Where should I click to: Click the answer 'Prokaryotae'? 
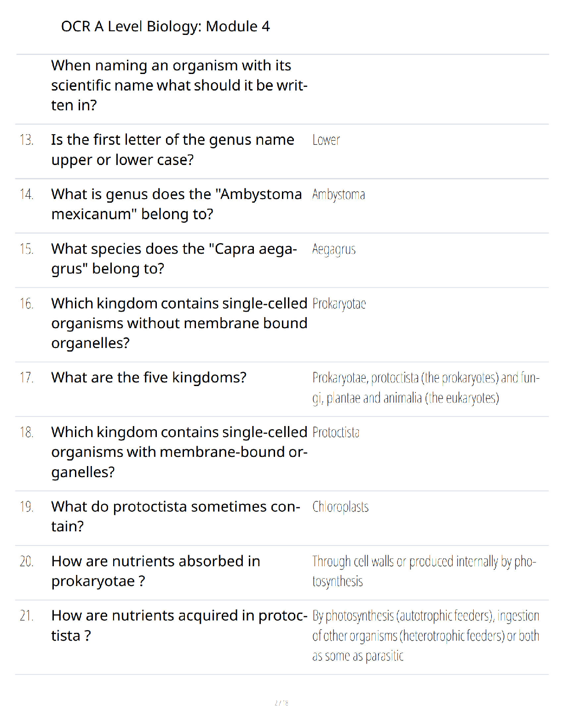(x=339, y=304)
